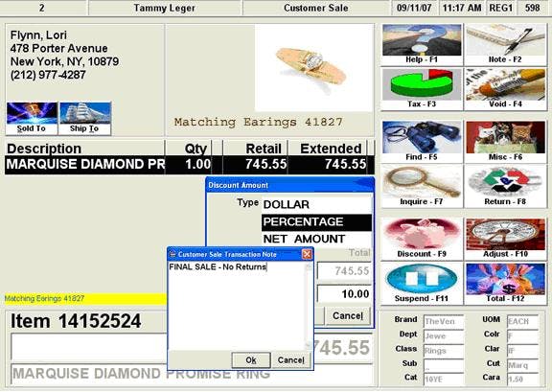Suspend the sale with Suspend - F11
Image resolution: width=552 pixels, height=392 pixels.
point(422,284)
